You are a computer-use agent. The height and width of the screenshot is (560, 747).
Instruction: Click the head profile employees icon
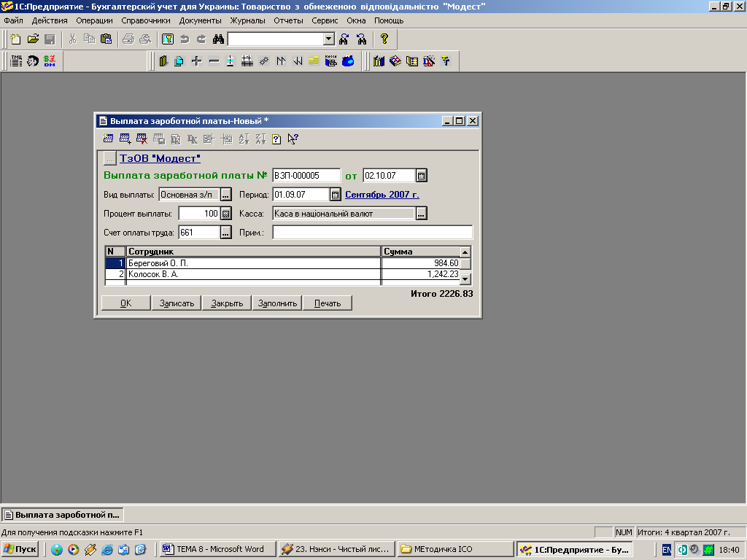[x=33, y=61]
